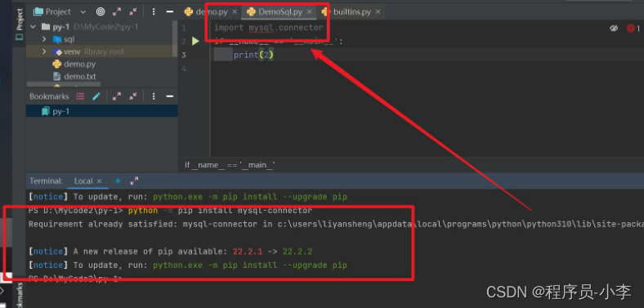Click the Bookmarks group-by list icon
644x308 pixels.
tap(80, 96)
